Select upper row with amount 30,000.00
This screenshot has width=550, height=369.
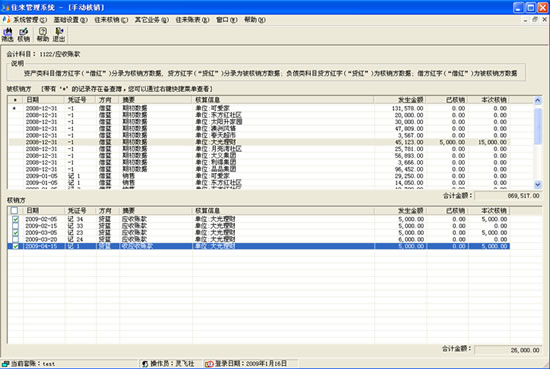pyautogui.click(x=259, y=122)
